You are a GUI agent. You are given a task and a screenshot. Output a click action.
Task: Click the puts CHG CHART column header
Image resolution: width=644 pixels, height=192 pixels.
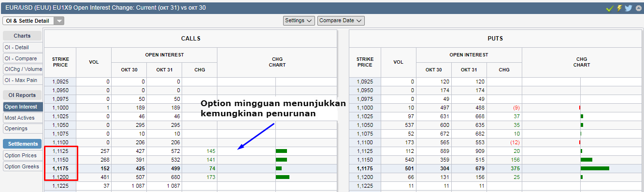[582, 62]
